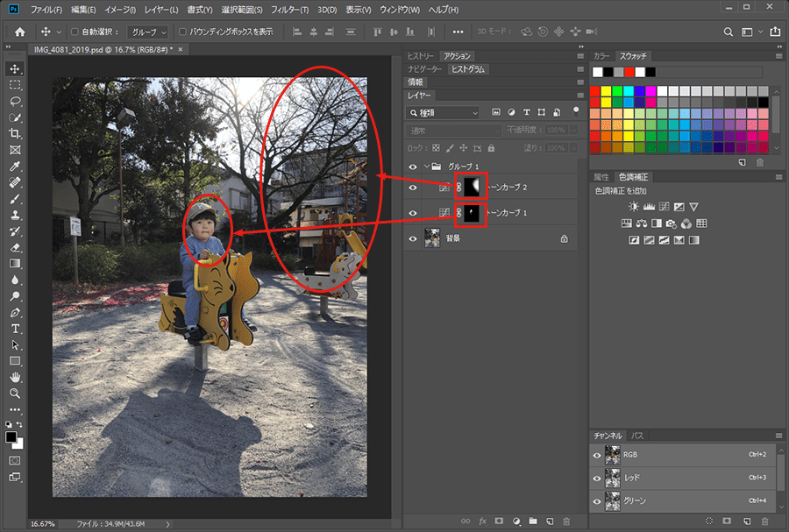Image resolution: width=789 pixels, height=532 pixels.
Task: Collapse the グループ 1 folder arrow
Action: 427,167
